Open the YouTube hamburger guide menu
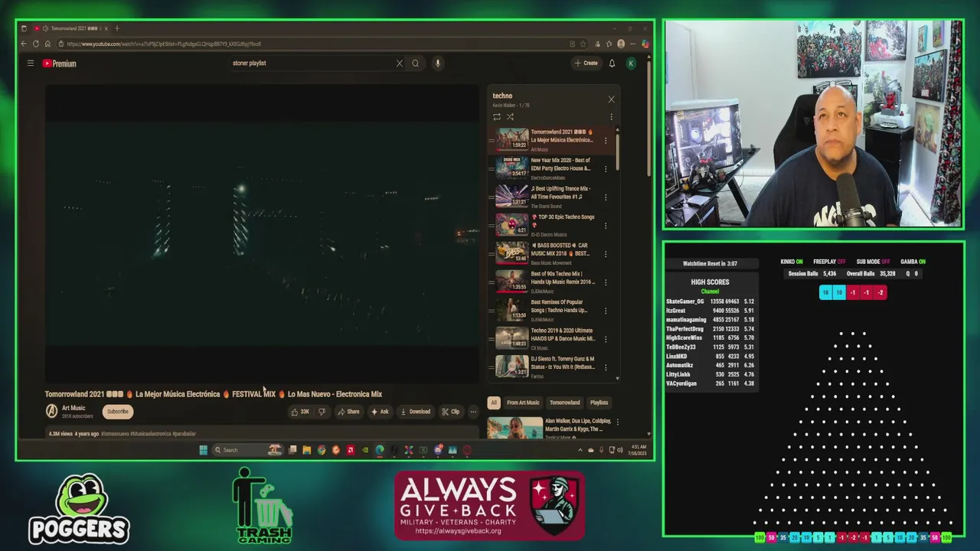This screenshot has width=980, height=551. 31,64
